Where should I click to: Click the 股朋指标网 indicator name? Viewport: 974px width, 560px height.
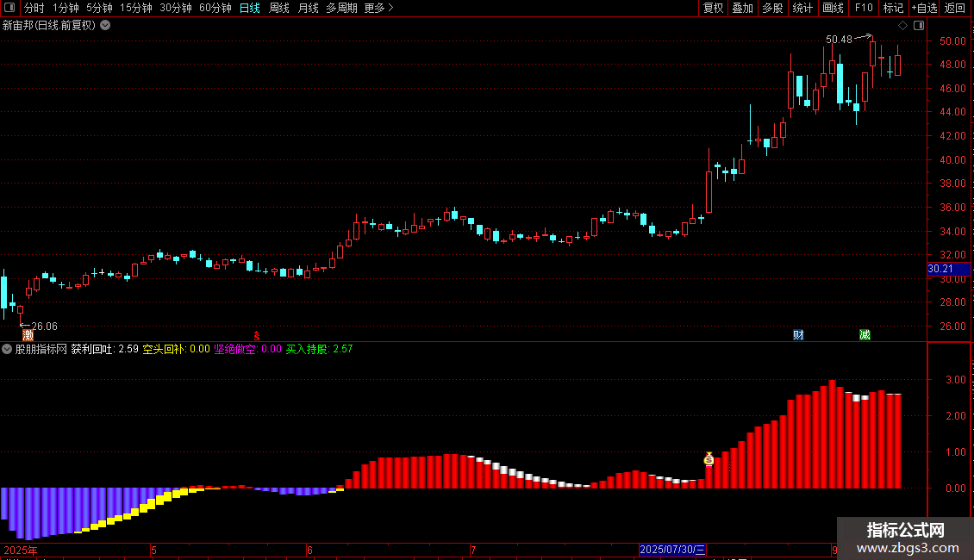click(x=41, y=350)
